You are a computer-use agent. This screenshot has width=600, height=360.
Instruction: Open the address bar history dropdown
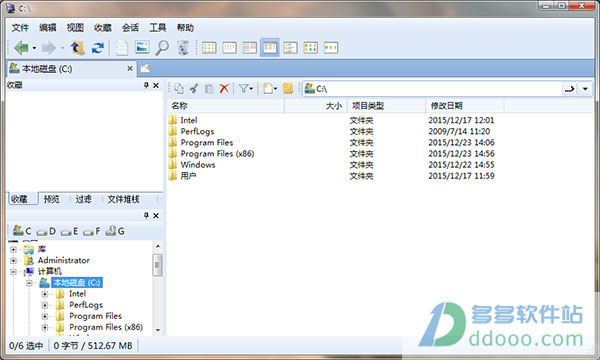[x=585, y=89]
